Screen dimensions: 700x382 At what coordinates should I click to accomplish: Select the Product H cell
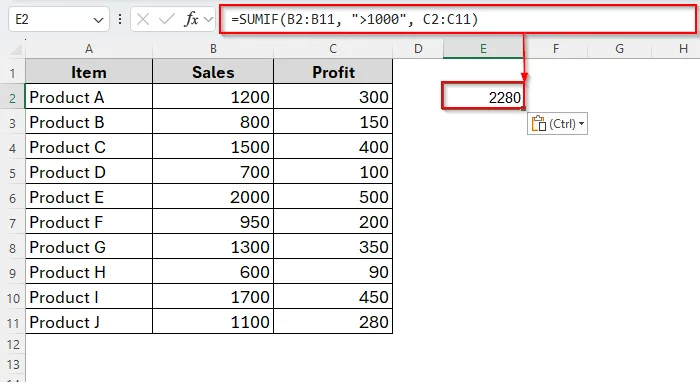tap(89, 272)
